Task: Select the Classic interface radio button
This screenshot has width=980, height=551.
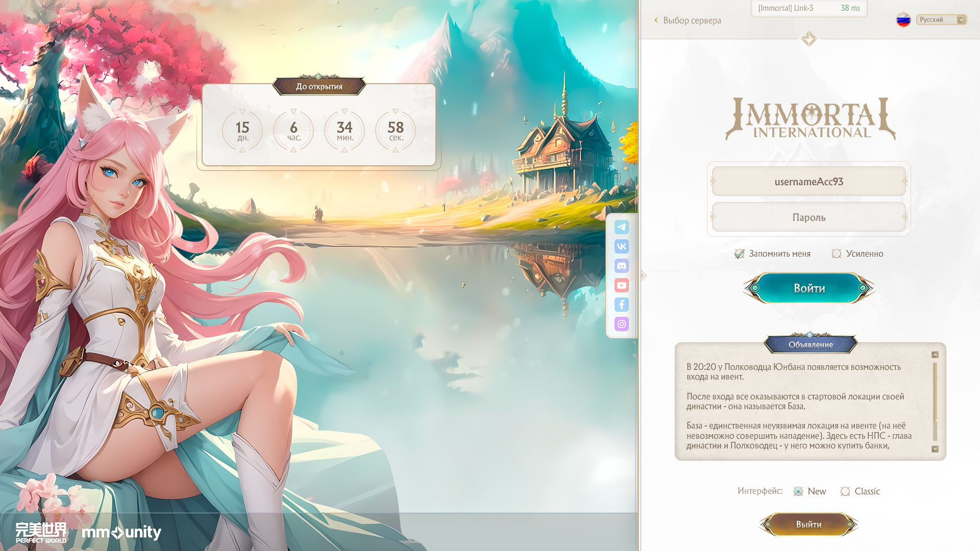Action: (x=845, y=491)
